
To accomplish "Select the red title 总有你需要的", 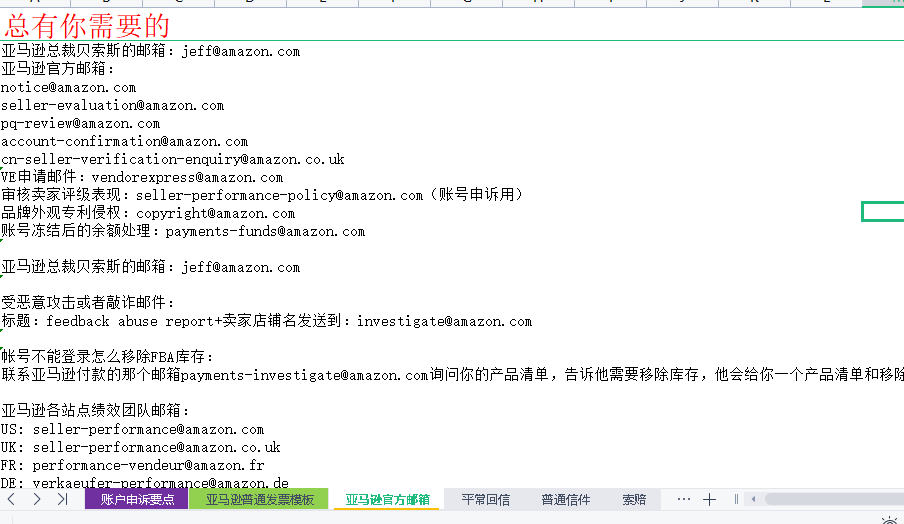I will [86, 26].
